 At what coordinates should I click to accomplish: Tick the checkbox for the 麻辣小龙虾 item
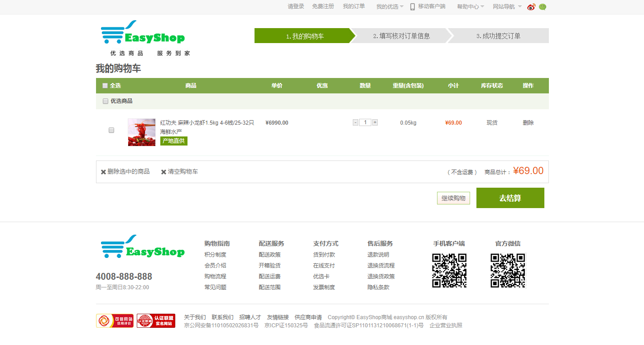111,130
